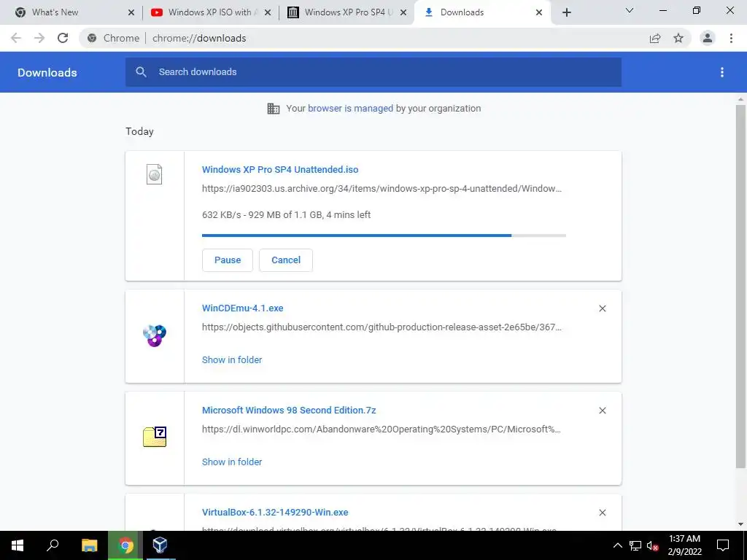Pause the Windows XP ISO download
747x560 pixels.
[x=228, y=260]
